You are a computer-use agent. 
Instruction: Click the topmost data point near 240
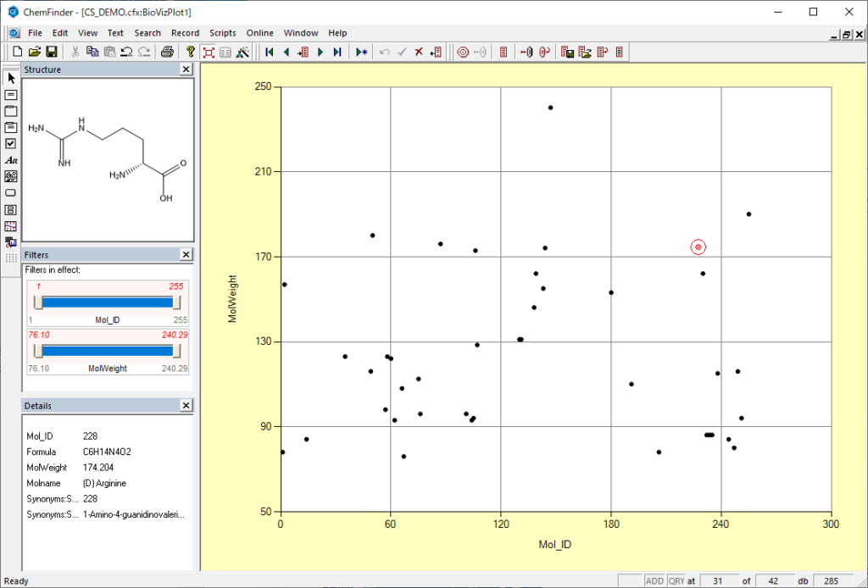(x=550, y=108)
